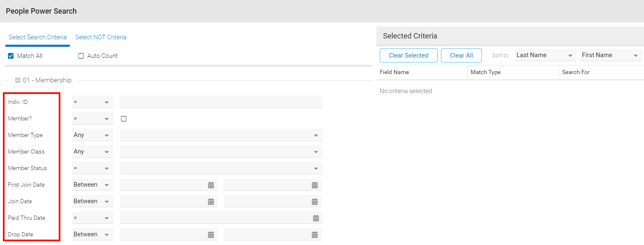Collapse the 01 - Membership section
This screenshot has height=245, width=644.
[x=18, y=80]
